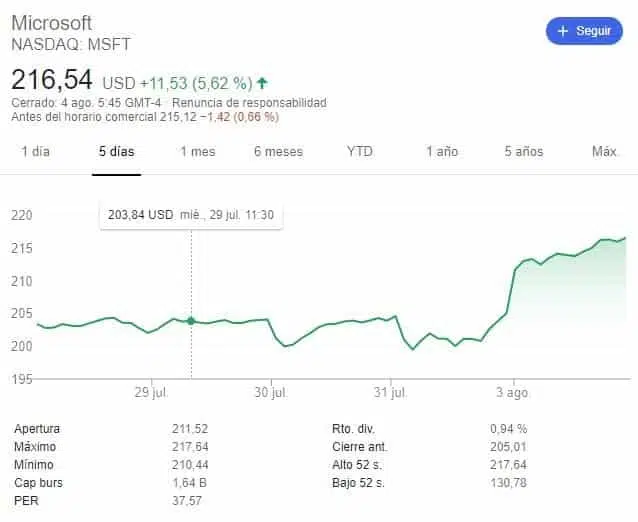Click the Alto 52 s. label
Screen dimensions: 638x522
357,465
